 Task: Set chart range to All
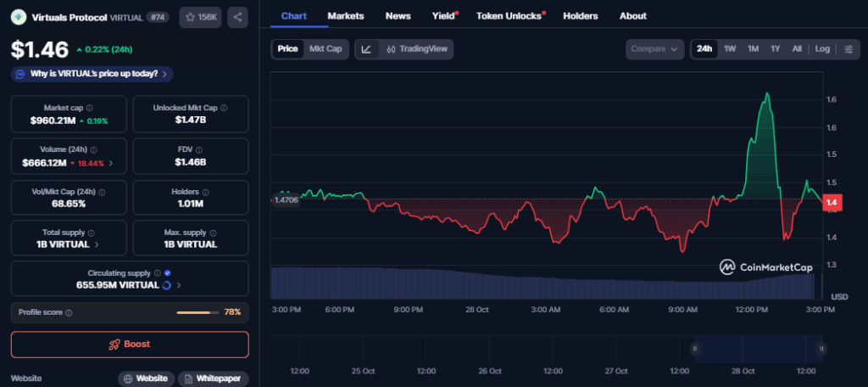tap(797, 48)
